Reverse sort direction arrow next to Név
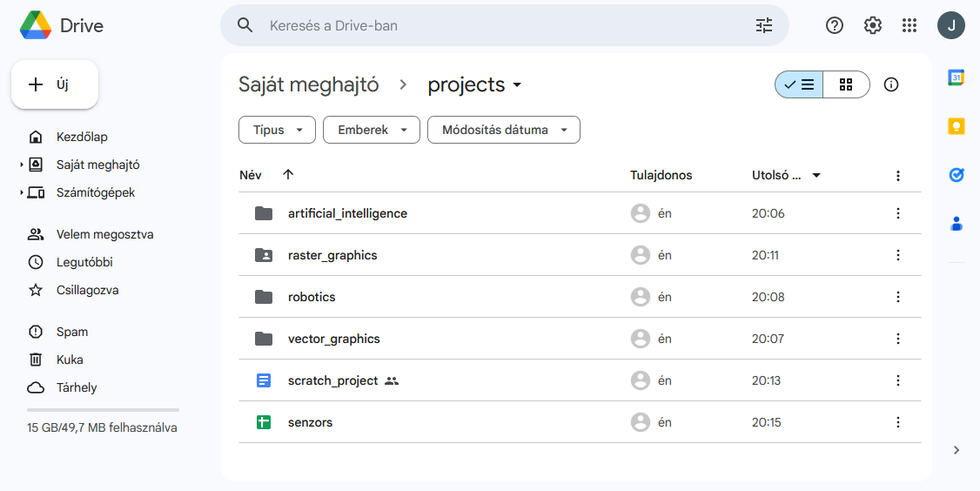The height and width of the screenshot is (491, 980). [288, 175]
